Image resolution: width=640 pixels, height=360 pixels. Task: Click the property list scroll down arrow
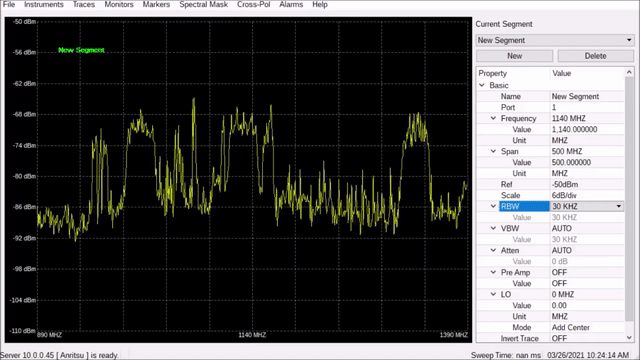click(x=629, y=338)
